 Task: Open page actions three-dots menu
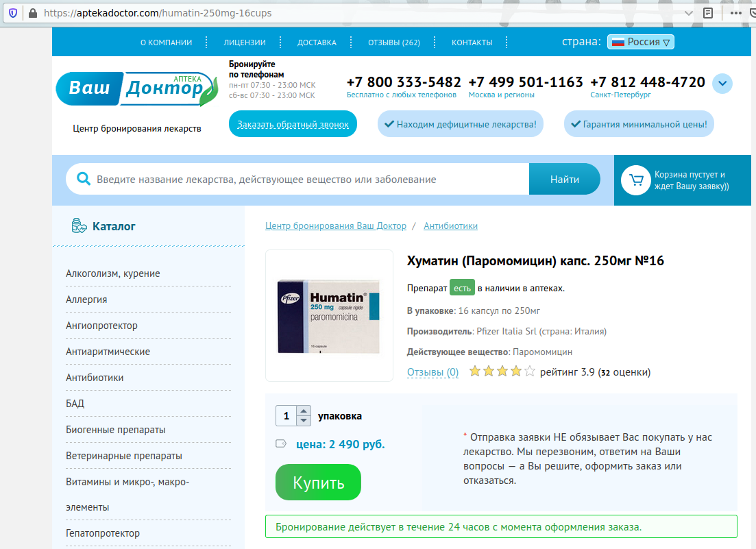735,13
